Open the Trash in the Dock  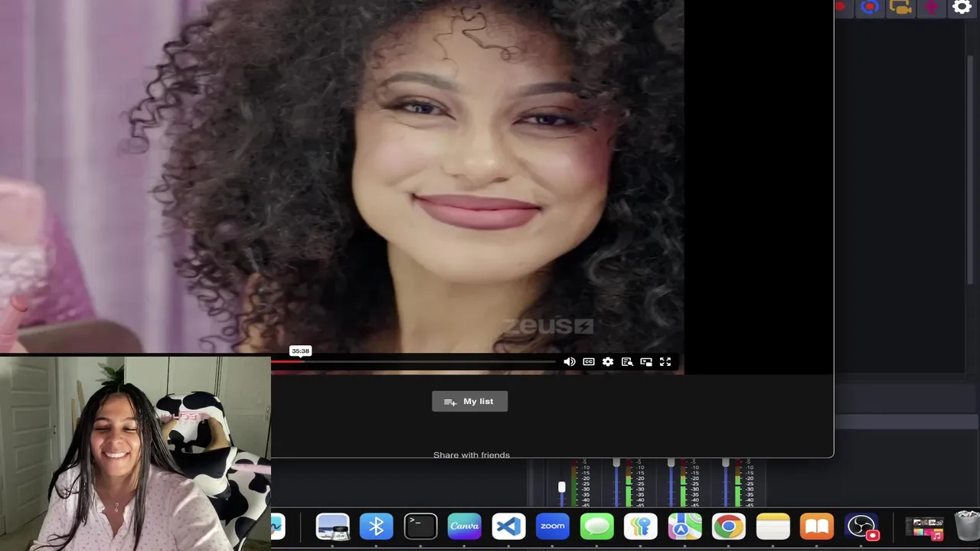coord(967,527)
